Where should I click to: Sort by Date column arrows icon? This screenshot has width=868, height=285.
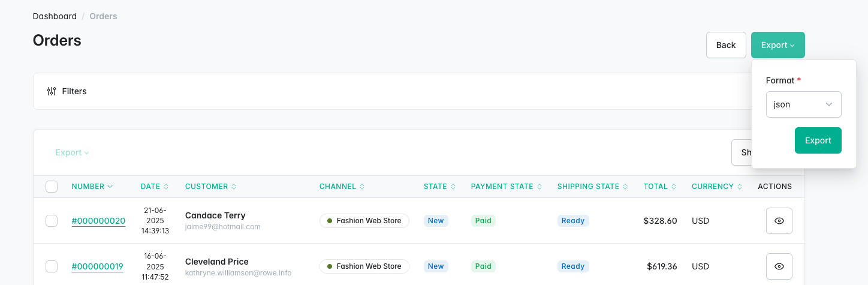click(x=166, y=187)
